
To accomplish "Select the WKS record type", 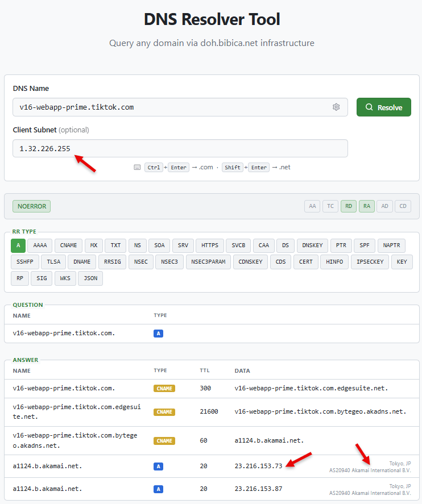I will click(65, 278).
